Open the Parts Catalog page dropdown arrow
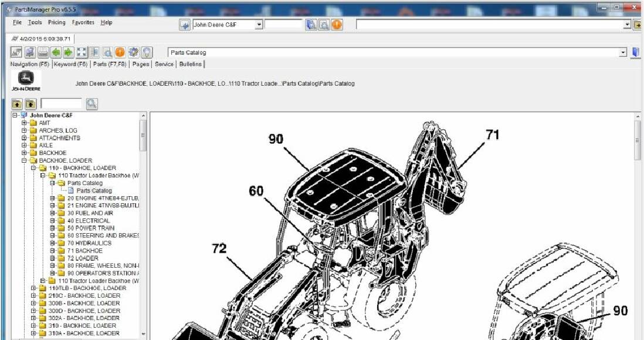The image size is (644, 340). pyautogui.click(x=623, y=53)
